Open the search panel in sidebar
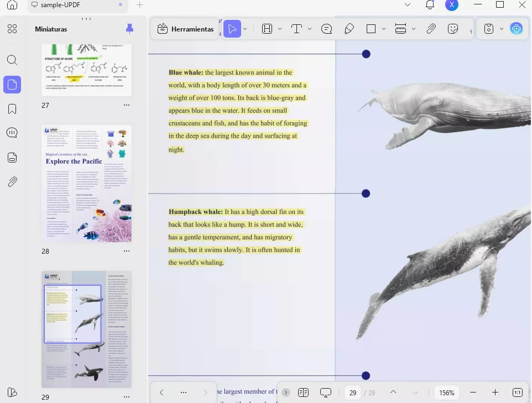Viewport: 532px width, 403px height. [12, 60]
